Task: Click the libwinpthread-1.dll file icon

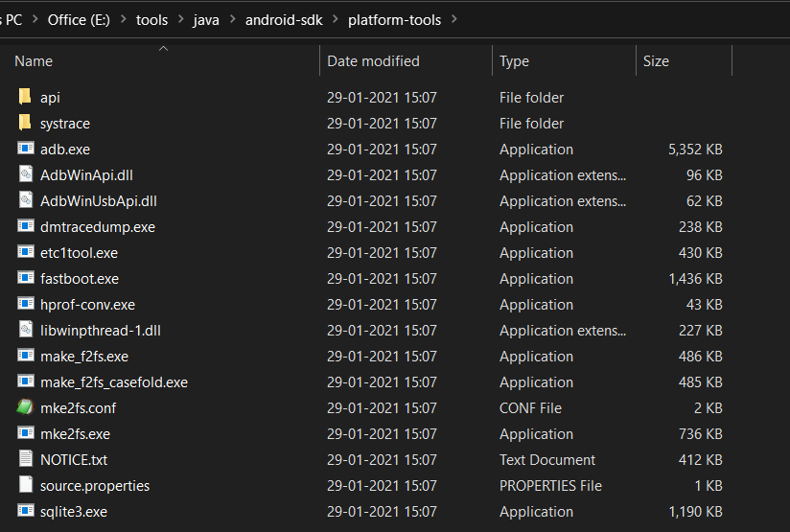Action: click(26, 330)
